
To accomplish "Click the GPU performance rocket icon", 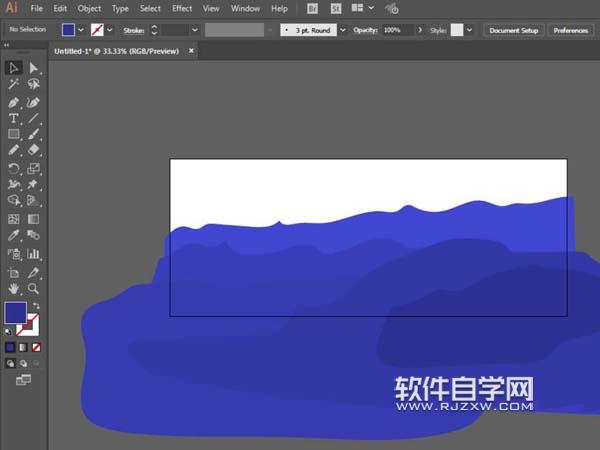I will pos(391,8).
